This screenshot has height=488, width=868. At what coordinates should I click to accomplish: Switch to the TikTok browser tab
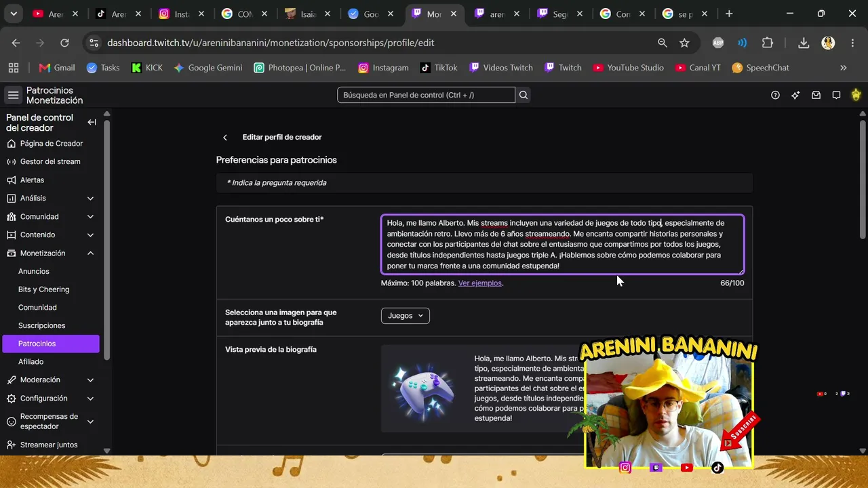(x=117, y=14)
